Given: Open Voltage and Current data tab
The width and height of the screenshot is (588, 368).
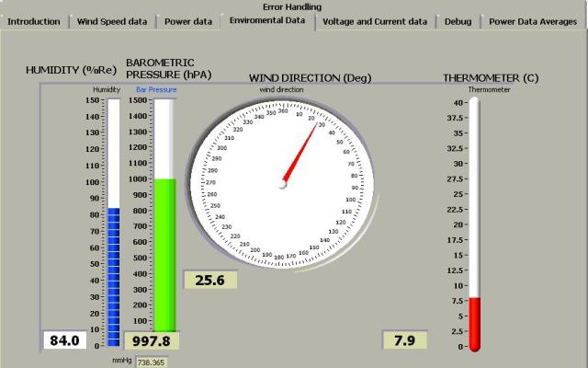Looking at the screenshot, I should coord(375,21).
